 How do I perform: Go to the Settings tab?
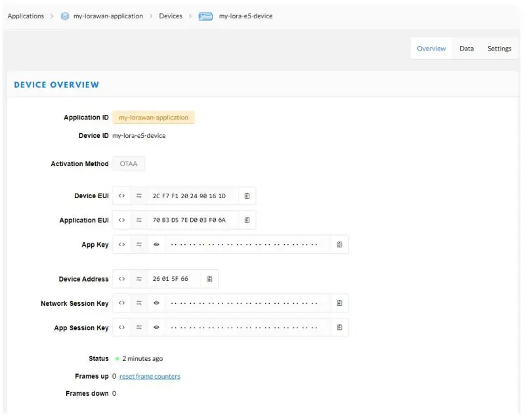499,49
